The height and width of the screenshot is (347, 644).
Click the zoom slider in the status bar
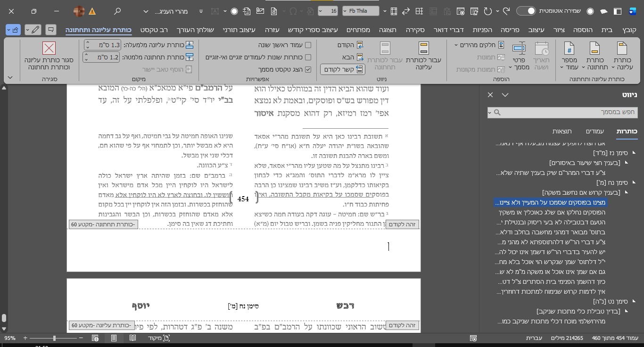[x=55, y=338]
